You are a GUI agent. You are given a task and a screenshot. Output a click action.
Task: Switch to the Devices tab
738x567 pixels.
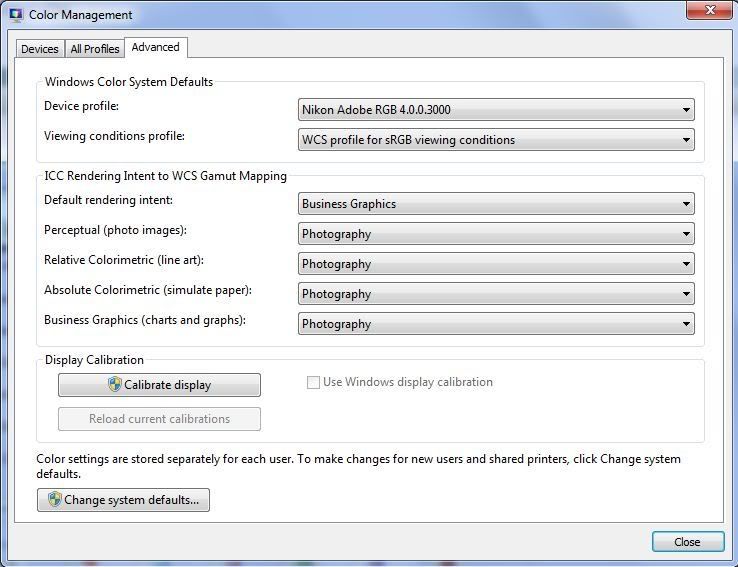click(40, 49)
